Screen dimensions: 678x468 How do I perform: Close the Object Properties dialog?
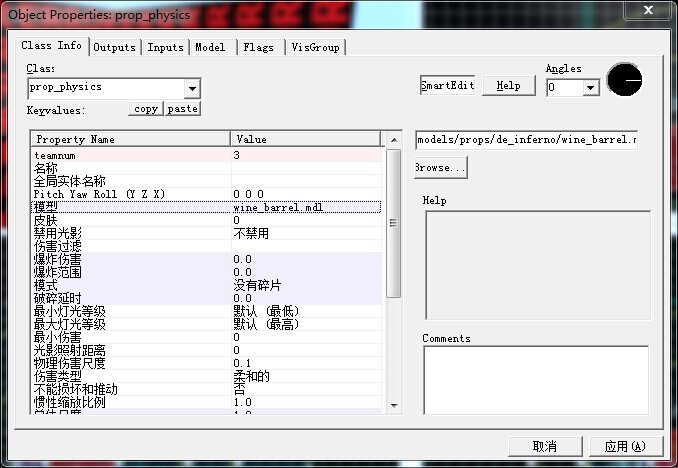pos(649,10)
